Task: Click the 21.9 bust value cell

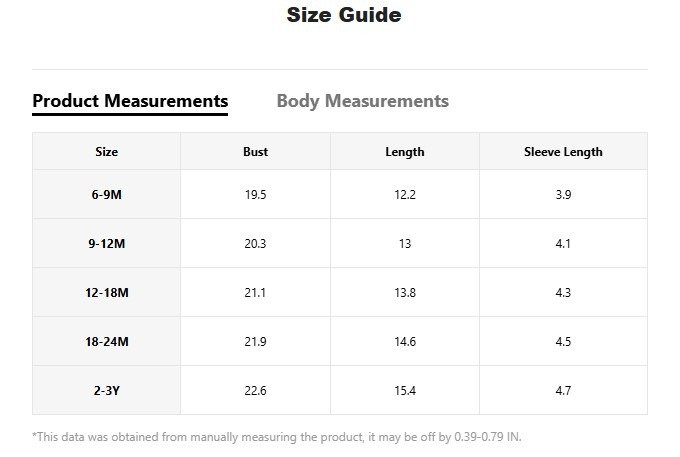Action: [x=255, y=342]
